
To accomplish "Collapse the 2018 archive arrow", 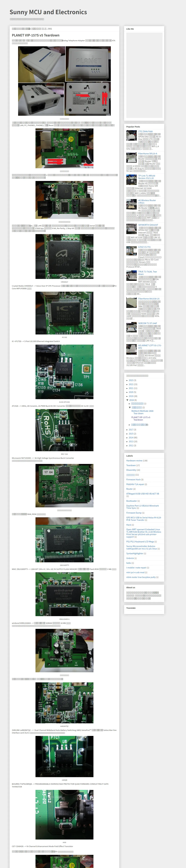I will pyautogui.click(x=127, y=400).
